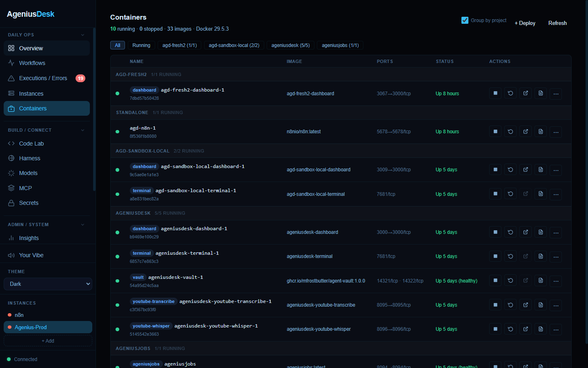Open Harness from the sidebar
The width and height of the screenshot is (588, 368).
click(47, 158)
